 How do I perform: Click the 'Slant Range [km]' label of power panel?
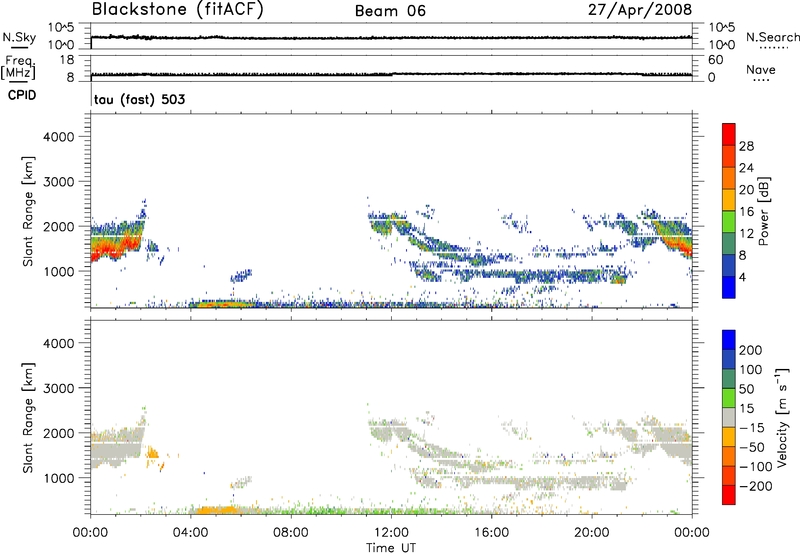point(28,211)
